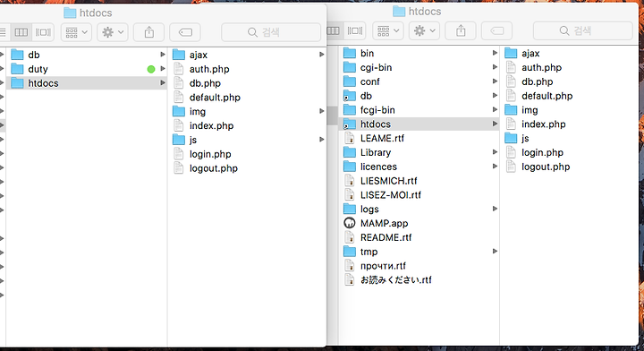Click edit tags button in right window
644x351 pixels.
click(497, 30)
